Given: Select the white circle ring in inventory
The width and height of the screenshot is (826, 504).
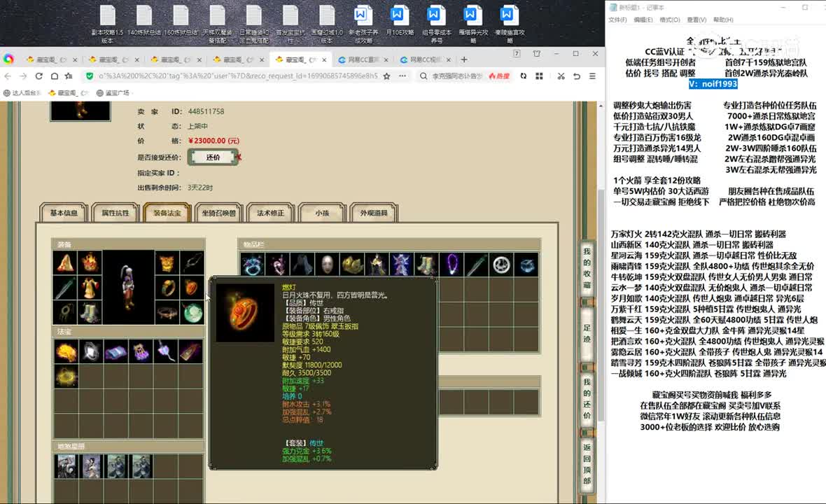Looking at the screenshot, I should (501, 265).
